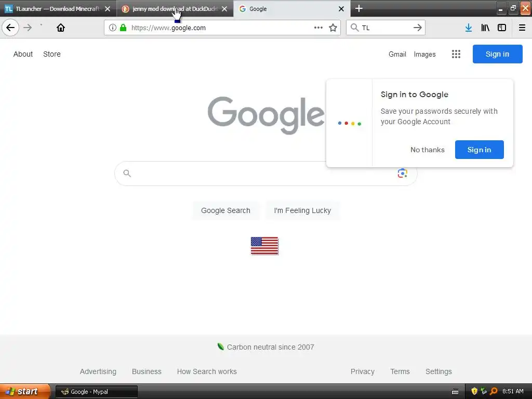Go back with the browser back arrow

10,28
